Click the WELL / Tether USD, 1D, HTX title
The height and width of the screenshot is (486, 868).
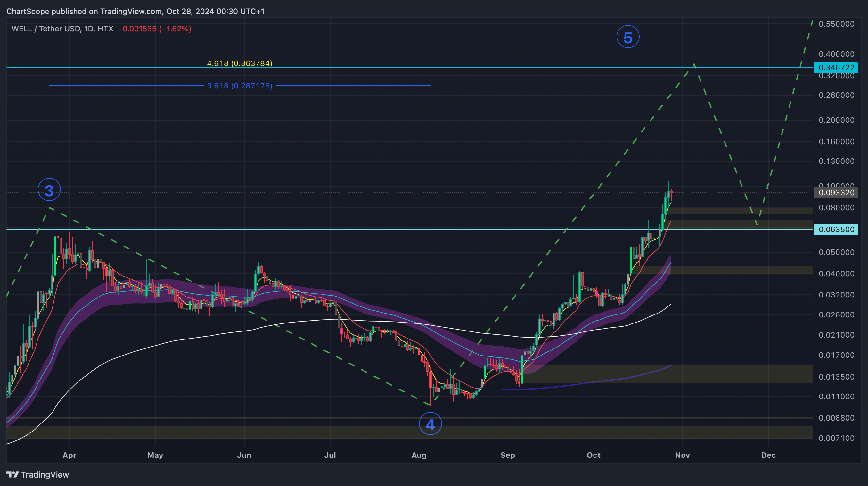(x=62, y=29)
